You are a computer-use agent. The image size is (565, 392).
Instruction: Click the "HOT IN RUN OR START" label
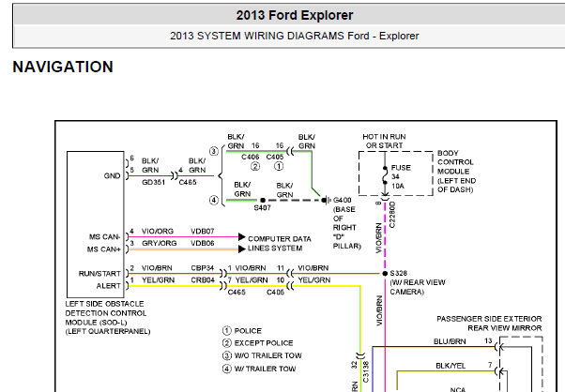[x=384, y=141]
